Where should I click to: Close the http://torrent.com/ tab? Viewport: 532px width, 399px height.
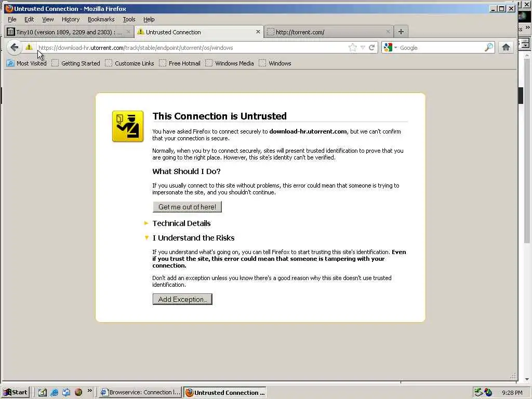[x=388, y=32]
